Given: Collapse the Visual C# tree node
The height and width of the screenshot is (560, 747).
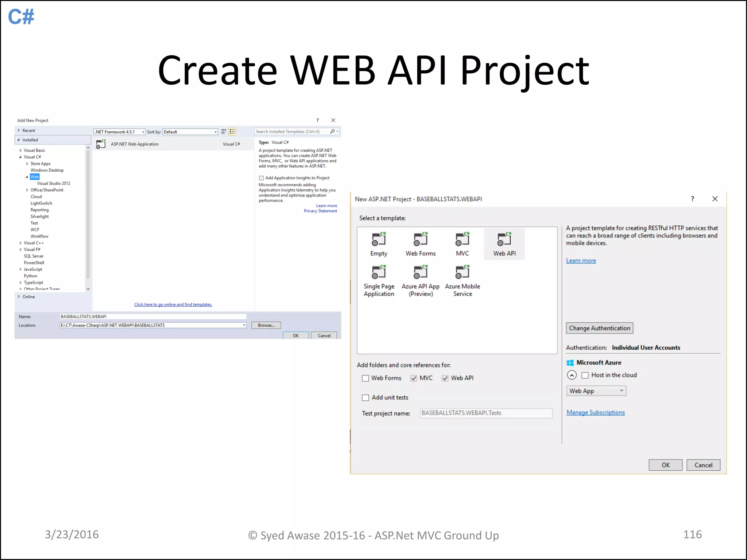Looking at the screenshot, I should [x=20, y=157].
